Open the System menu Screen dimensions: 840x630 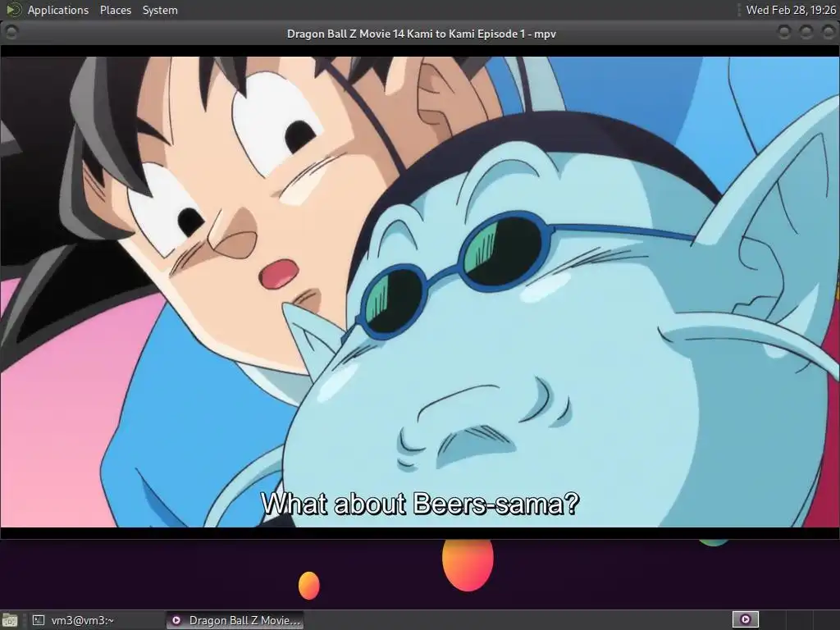coord(160,10)
